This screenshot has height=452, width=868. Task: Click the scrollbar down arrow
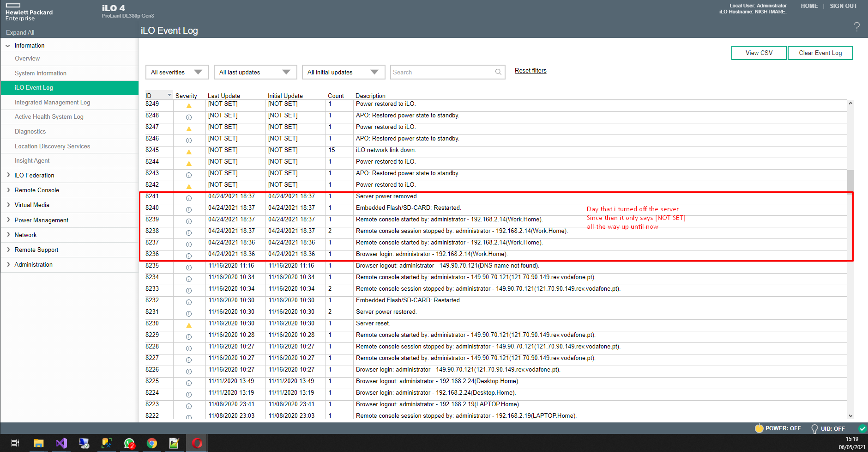click(x=850, y=415)
